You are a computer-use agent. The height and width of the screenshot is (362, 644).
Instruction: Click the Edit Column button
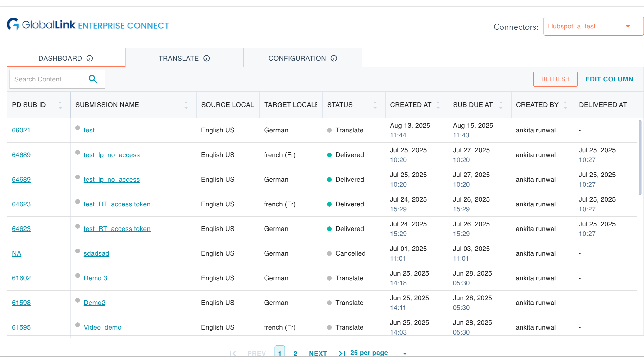pos(609,79)
